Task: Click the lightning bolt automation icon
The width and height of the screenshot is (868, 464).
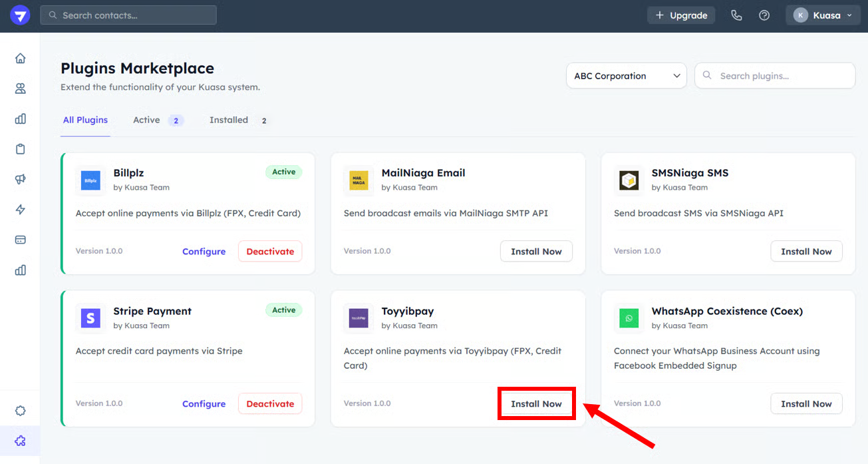Action: pyautogui.click(x=20, y=210)
